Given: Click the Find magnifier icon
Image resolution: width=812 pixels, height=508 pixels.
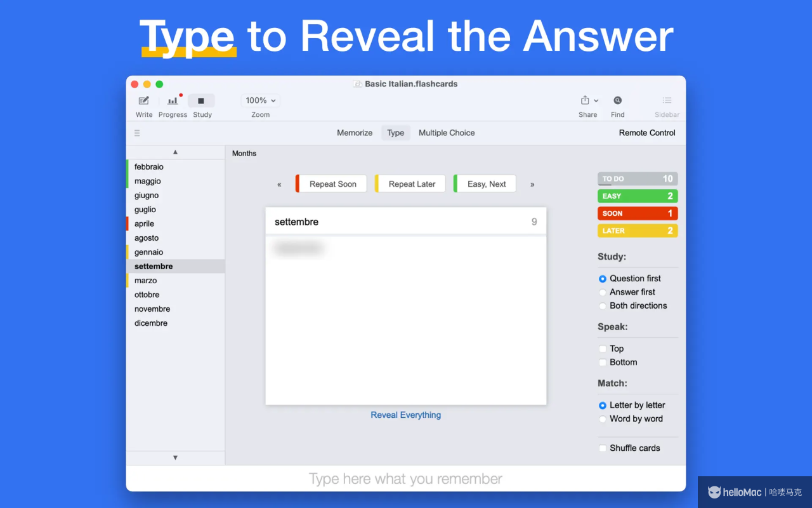Looking at the screenshot, I should point(617,100).
